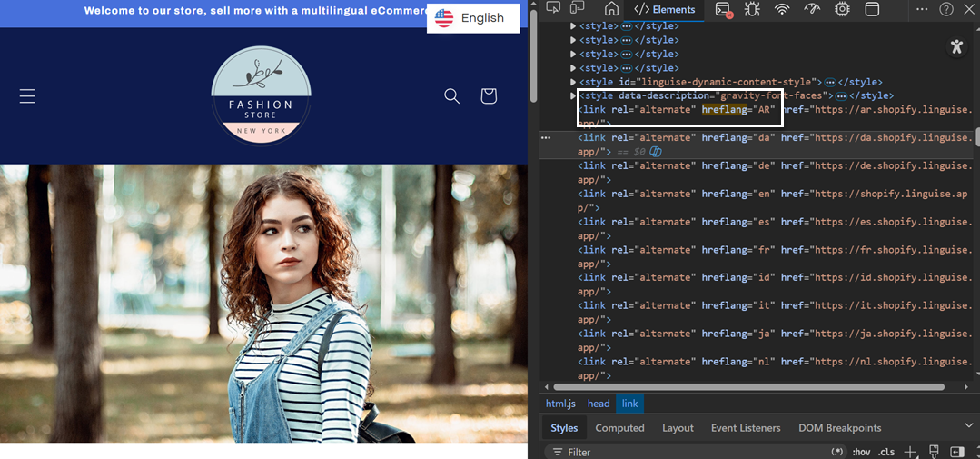The width and height of the screenshot is (980, 459).
Task: Toggle the computed styles sidebar icon
Action: 957,452
